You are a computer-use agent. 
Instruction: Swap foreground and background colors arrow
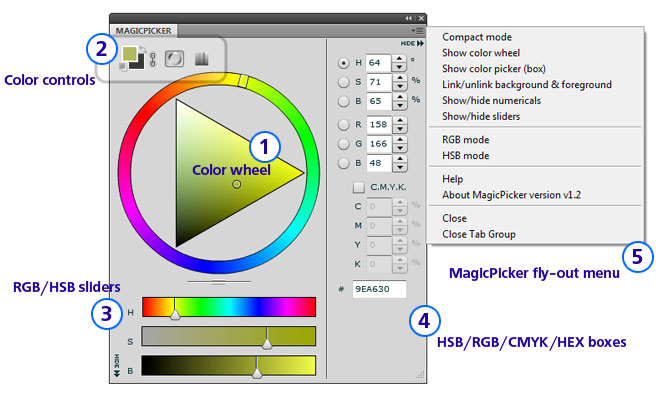142,49
